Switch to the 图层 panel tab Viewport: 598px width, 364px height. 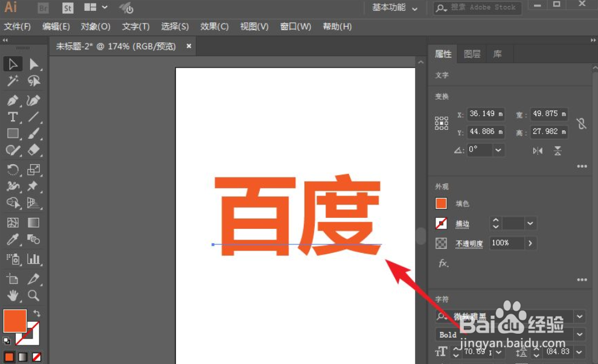472,54
